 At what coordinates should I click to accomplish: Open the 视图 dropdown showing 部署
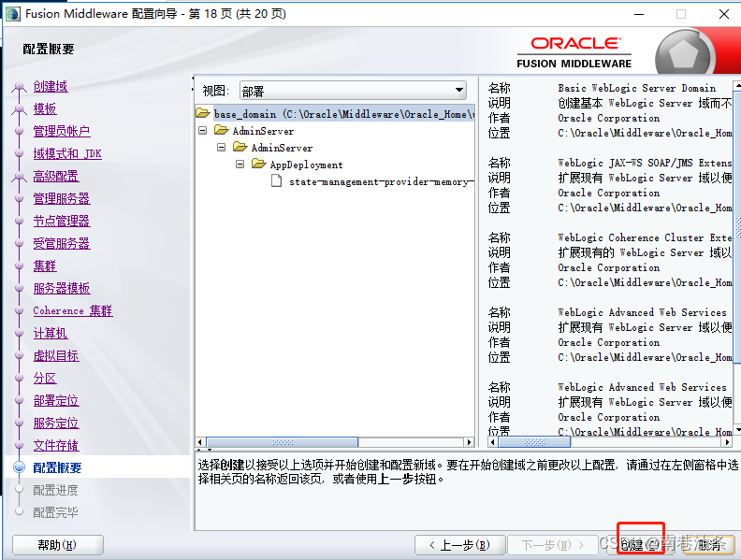[x=353, y=91]
